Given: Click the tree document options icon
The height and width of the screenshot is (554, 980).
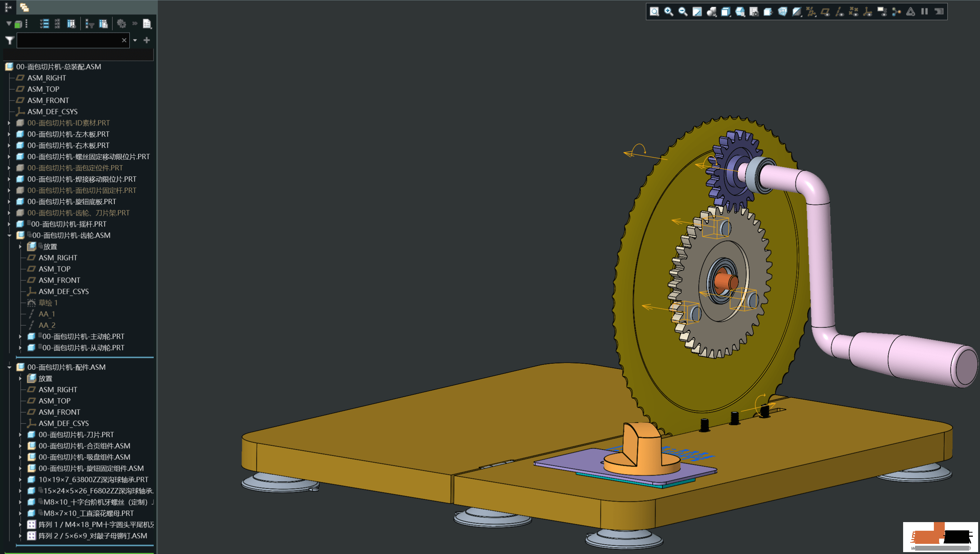Looking at the screenshot, I should tap(147, 24).
